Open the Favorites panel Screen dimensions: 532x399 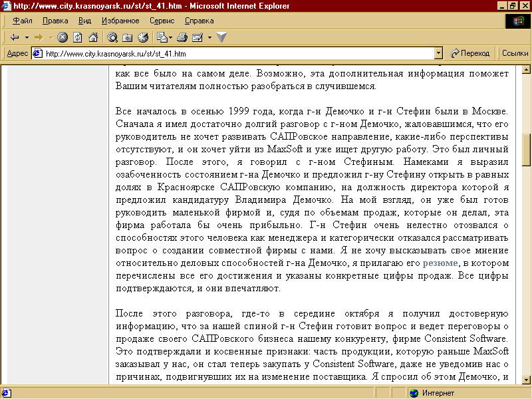pyautogui.click(x=128, y=37)
